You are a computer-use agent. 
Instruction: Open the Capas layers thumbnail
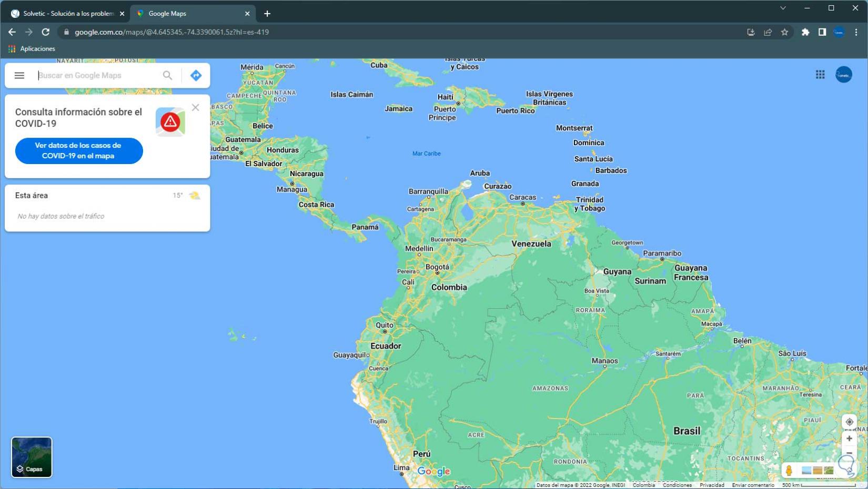(32, 457)
